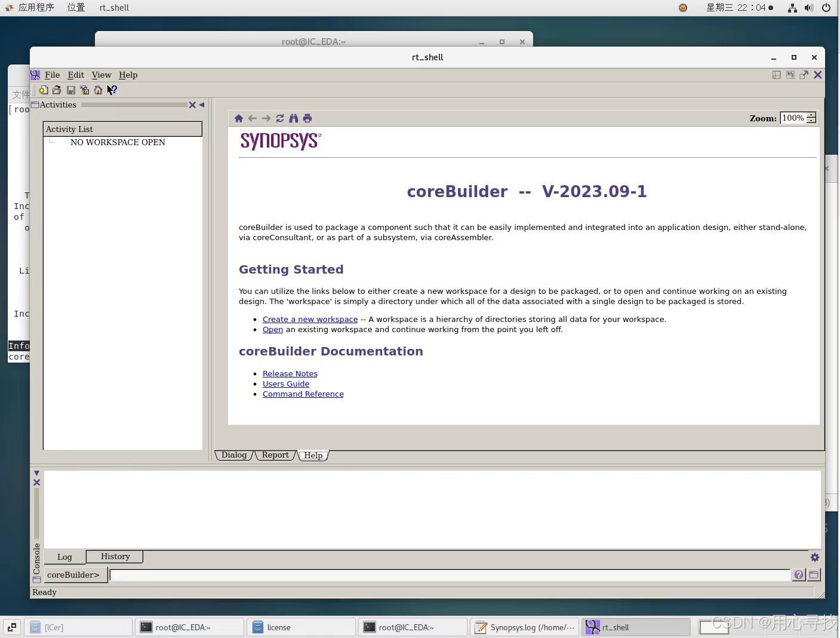This screenshot has height=638, width=840.
Task: Open the Help menu
Action: click(x=128, y=75)
